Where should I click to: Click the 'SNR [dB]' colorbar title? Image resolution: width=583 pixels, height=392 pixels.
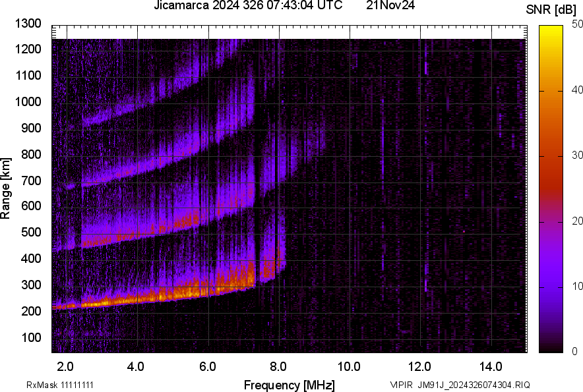click(x=551, y=10)
